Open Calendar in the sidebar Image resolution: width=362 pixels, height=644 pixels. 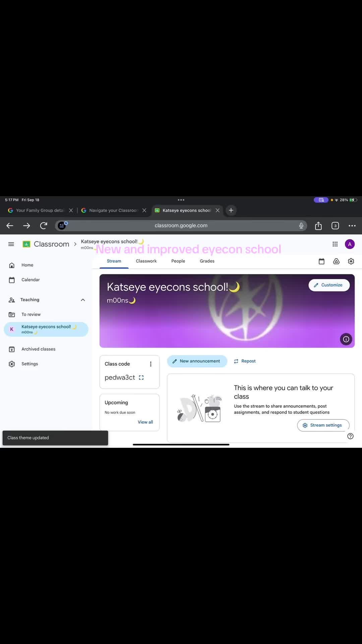[46, 280]
